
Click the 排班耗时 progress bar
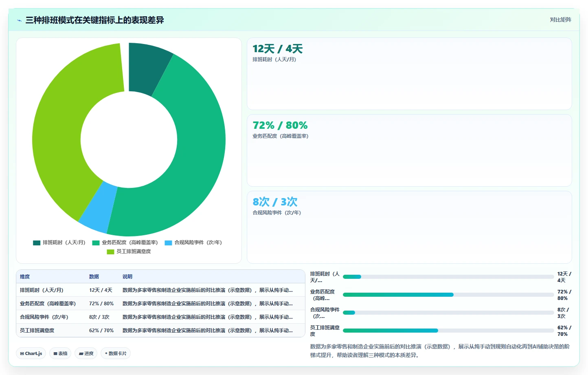coord(448,277)
